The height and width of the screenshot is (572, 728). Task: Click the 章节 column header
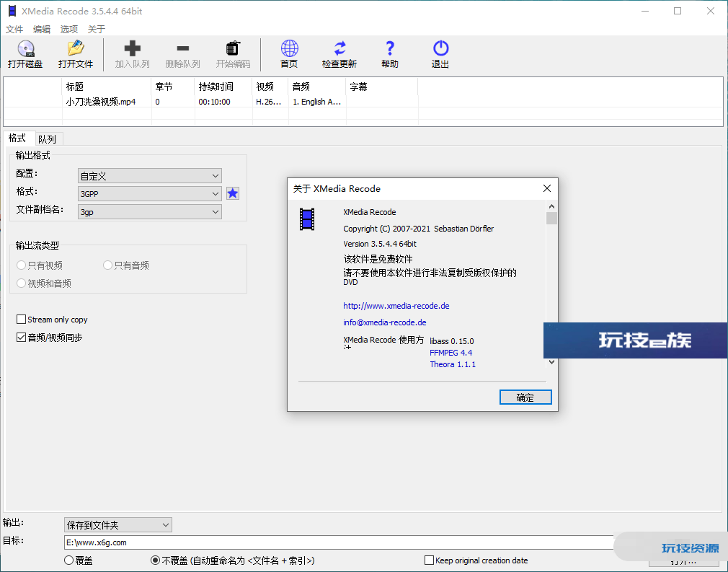pyautogui.click(x=173, y=87)
